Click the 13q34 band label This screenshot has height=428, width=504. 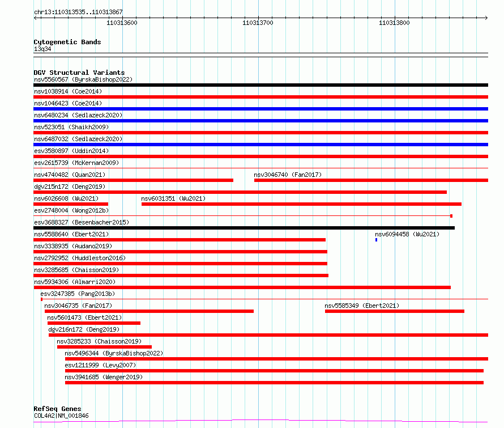tap(42, 49)
